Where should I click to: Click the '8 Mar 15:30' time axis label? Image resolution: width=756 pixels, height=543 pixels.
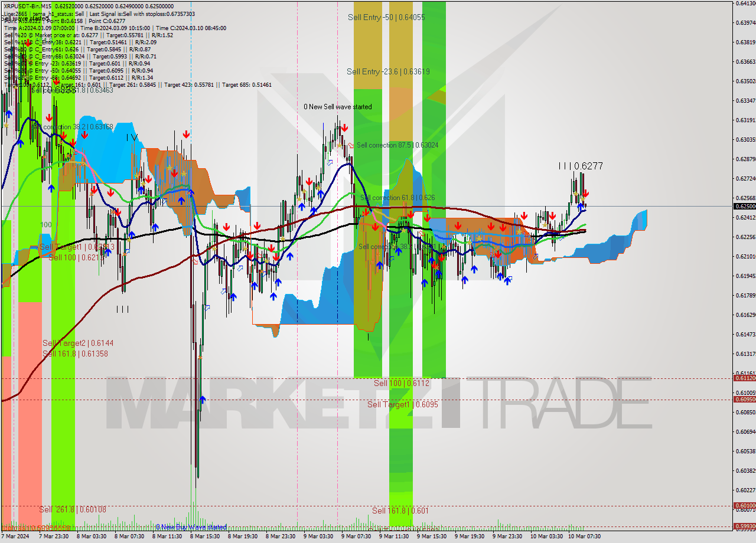pyautogui.click(x=205, y=537)
